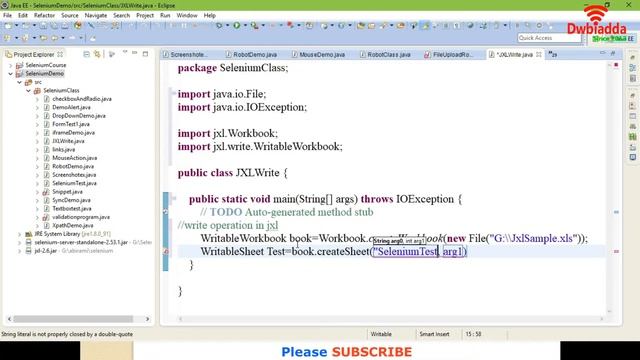The height and width of the screenshot is (360, 640).
Task: Toggle Mark Occurrences toolbar button
Action: pos(425,26)
